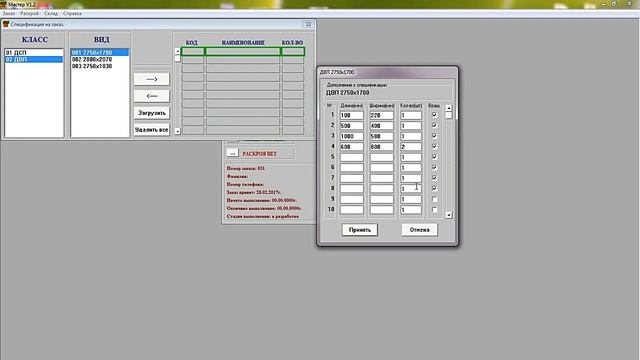Click the Принять button in dialog
Image resolution: width=640 pixels, height=360 pixels.
[x=360, y=230]
